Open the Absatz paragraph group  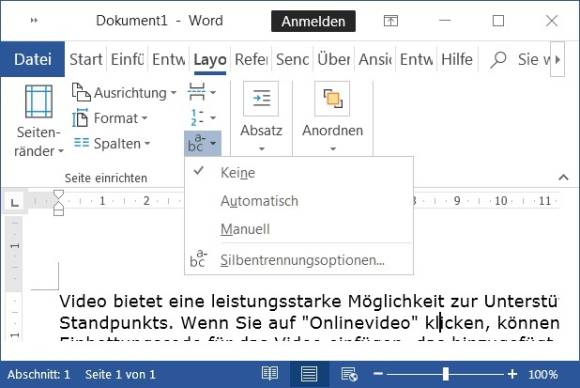261,117
